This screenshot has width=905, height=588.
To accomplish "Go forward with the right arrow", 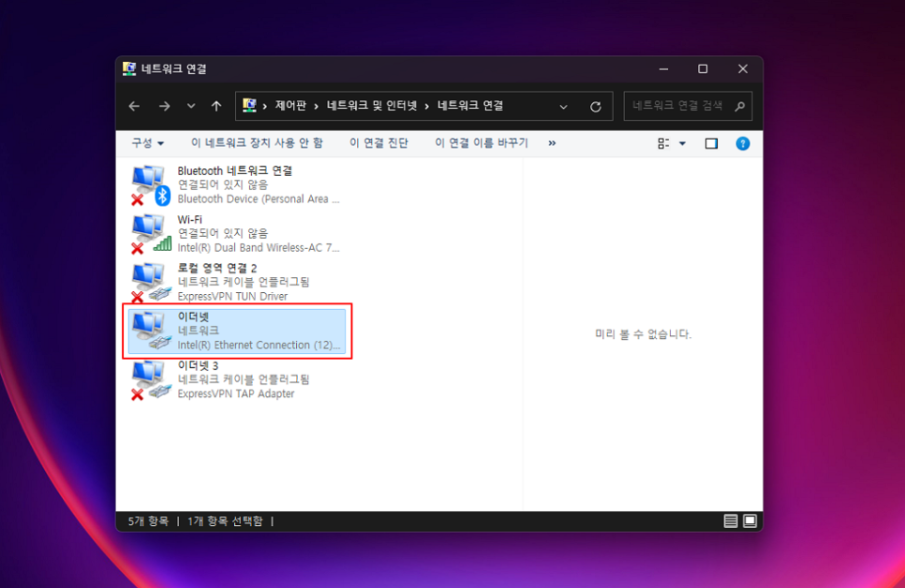I will (x=165, y=106).
